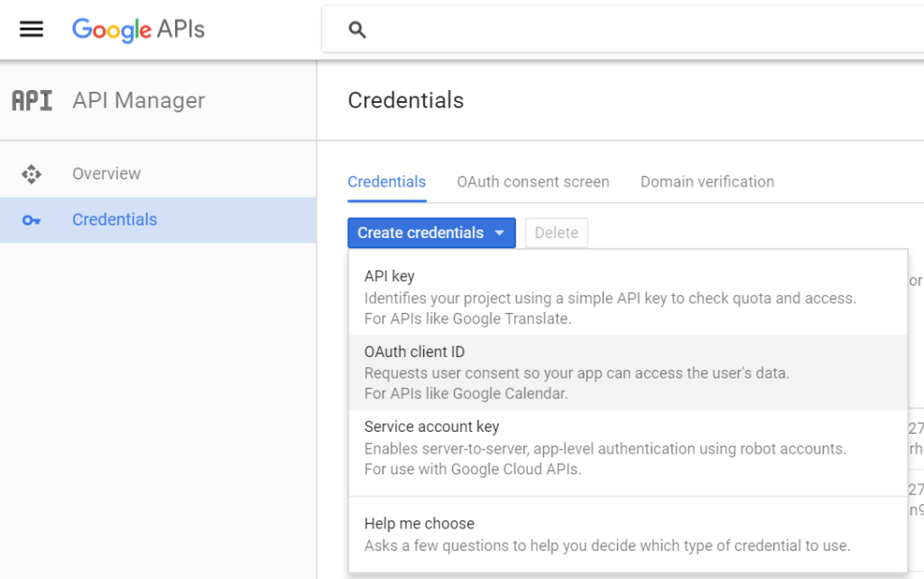Click the Credentials page heading
The width and height of the screenshot is (924, 579).
pos(405,100)
